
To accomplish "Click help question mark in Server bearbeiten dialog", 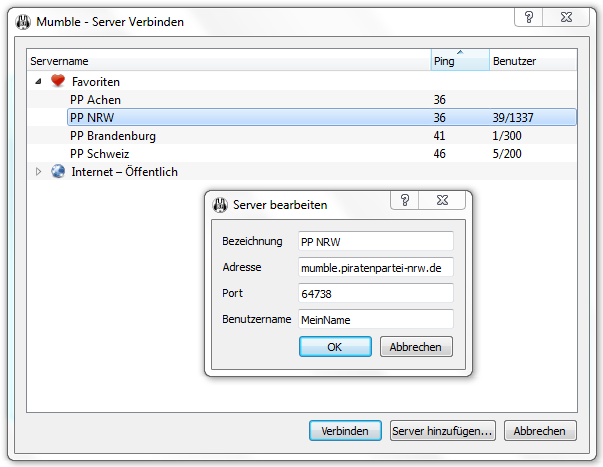I will [x=405, y=201].
